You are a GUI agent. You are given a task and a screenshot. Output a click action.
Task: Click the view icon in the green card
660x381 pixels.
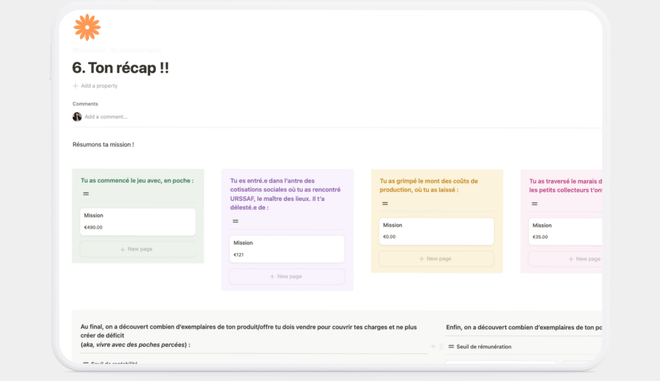pyautogui.click(x=86, y=194)
